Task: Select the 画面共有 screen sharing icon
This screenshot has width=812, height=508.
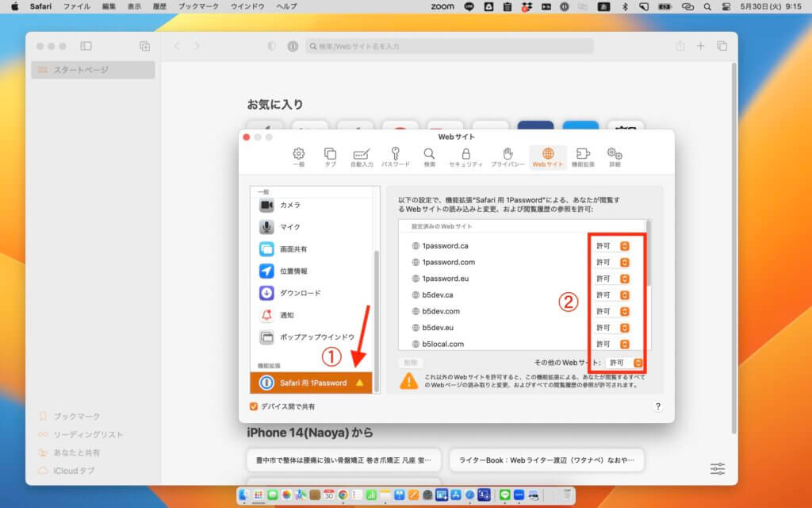Action: (266, 249)
